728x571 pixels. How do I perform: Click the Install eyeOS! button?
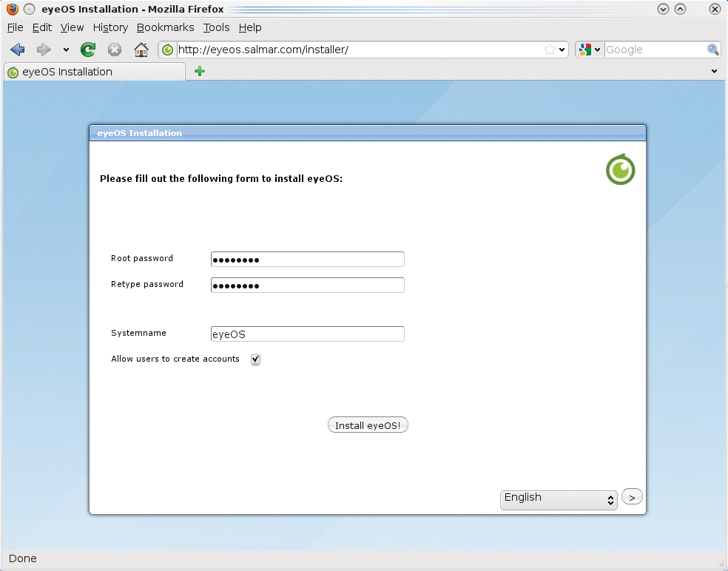[x=368, y=425]
